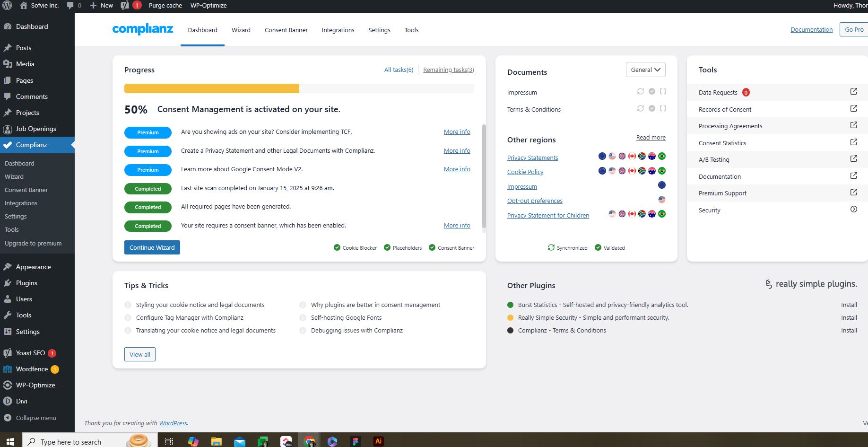Screen dimensions: 868x447
Task: Click the sync icon in Impressum row
Action: click(641, 91)
